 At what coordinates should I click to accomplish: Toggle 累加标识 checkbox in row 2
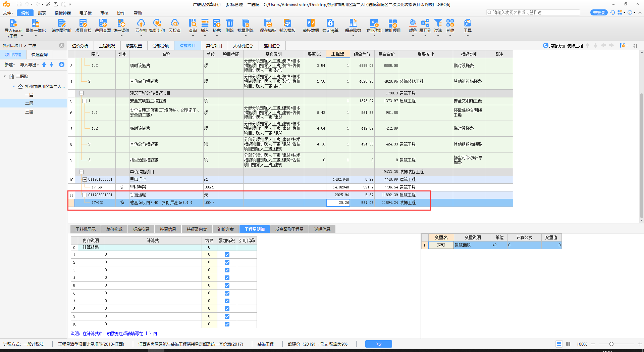coord(227,262)
